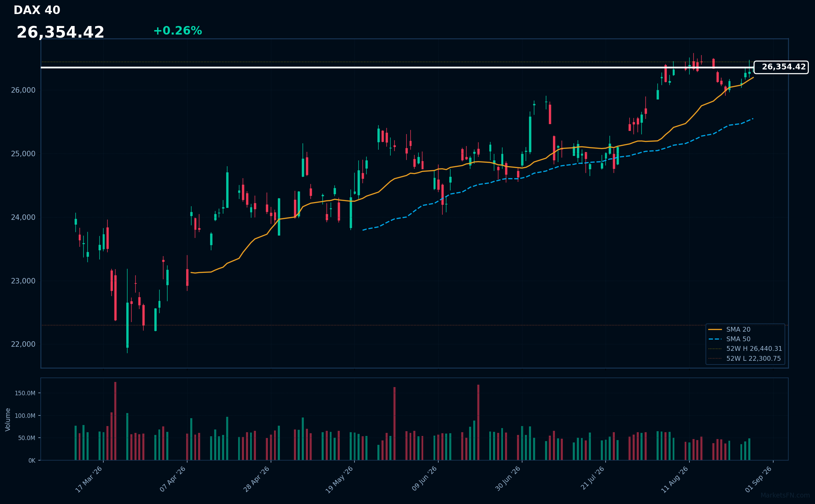Click the 23,000 price axis label
The height and width of the screenshot is (504, 815).
pos(23,281)
